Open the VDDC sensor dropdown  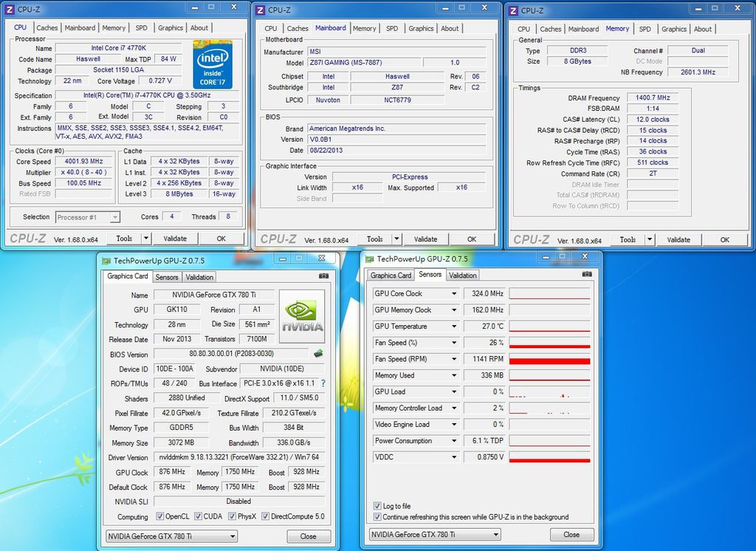(x=454, y=457)
